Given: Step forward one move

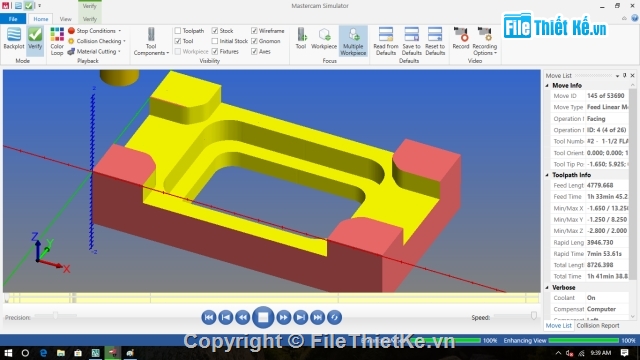Looking at the screenshot, I should point(283,317).
